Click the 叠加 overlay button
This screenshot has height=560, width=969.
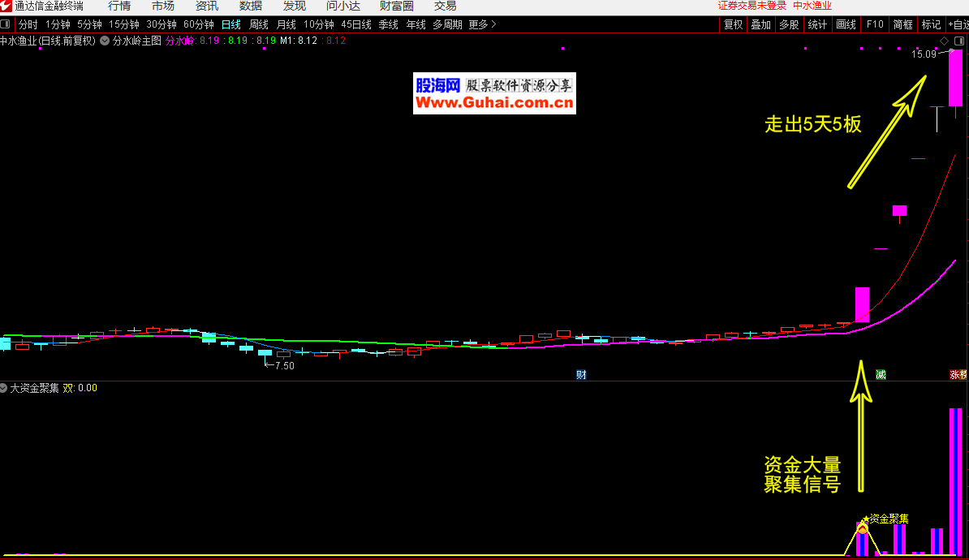click(761, 25)
